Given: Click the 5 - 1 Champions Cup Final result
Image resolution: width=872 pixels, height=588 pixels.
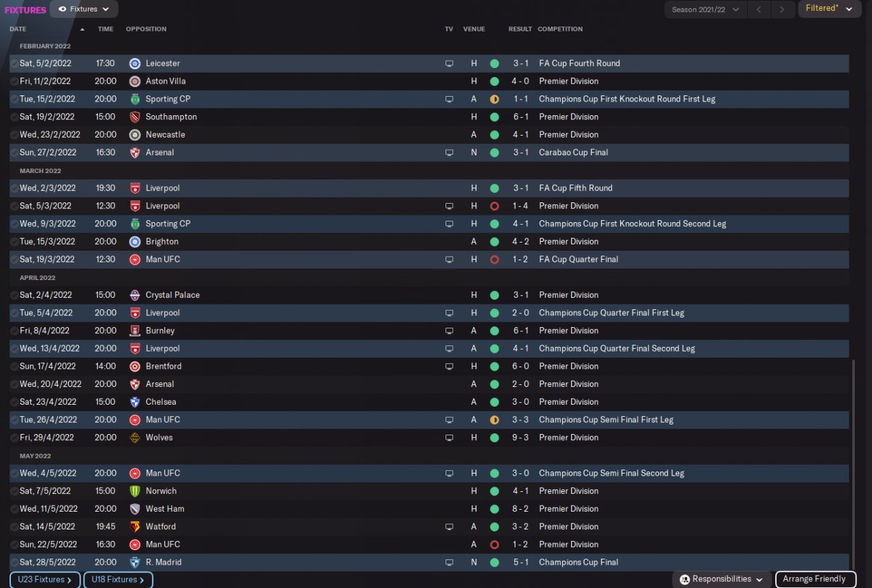Looking at the screenshot, I should click(520, 562).
